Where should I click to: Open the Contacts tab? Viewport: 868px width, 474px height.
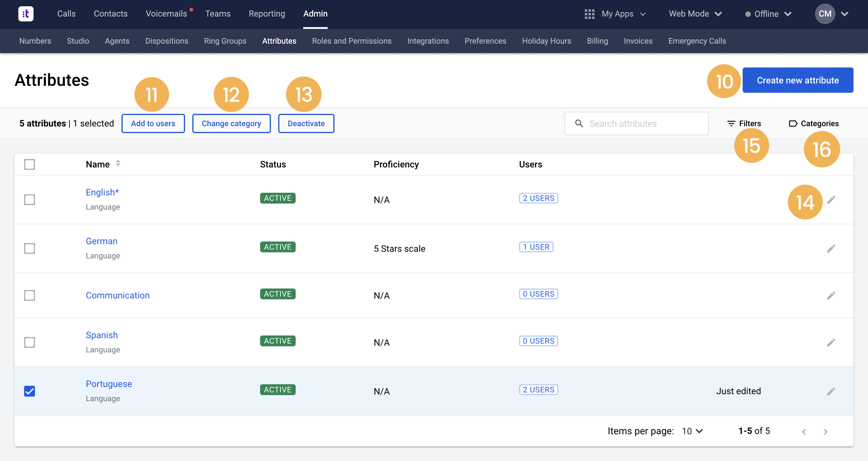click(x=111, y=14)
